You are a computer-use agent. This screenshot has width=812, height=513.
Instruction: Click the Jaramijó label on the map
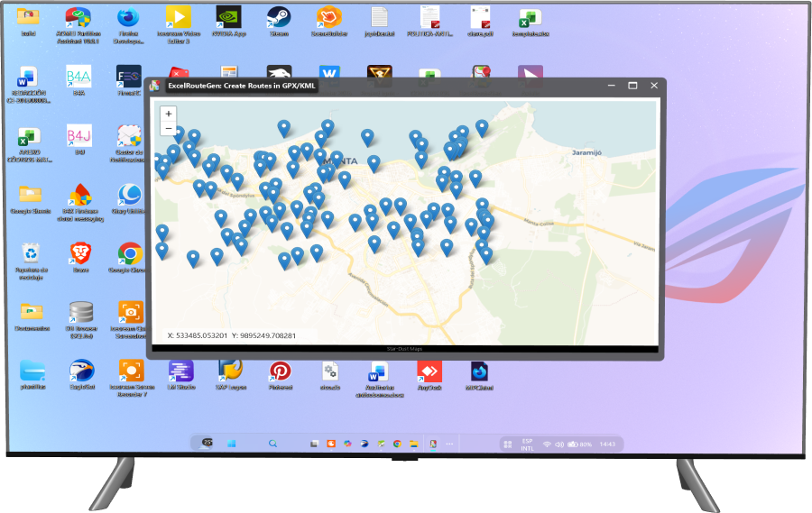point(586,152)
